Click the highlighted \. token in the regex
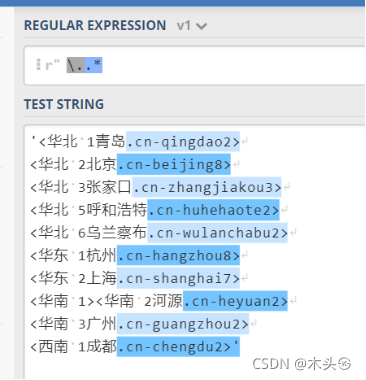 [75, 65]
